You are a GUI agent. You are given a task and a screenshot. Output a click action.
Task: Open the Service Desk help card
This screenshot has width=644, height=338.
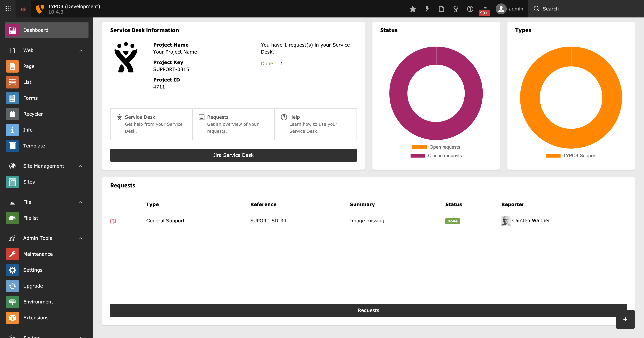pyautogui.click(x=151, y=124)
